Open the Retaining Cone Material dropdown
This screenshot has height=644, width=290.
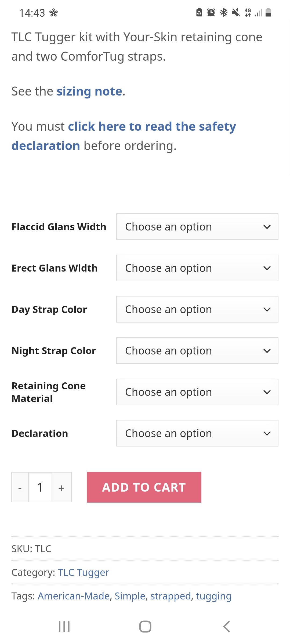click(x=197, y=392)
